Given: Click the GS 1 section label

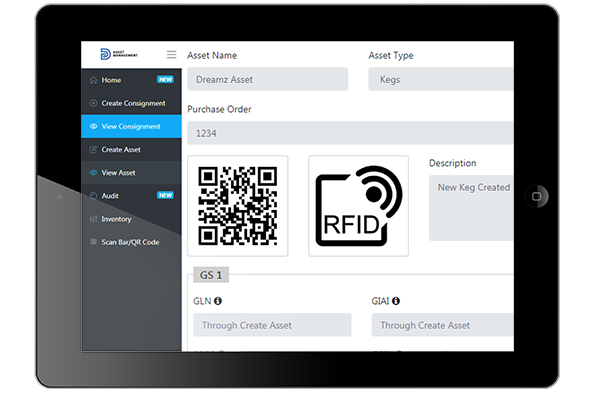Looking at the screenshot, I should (x=211, y=275).
